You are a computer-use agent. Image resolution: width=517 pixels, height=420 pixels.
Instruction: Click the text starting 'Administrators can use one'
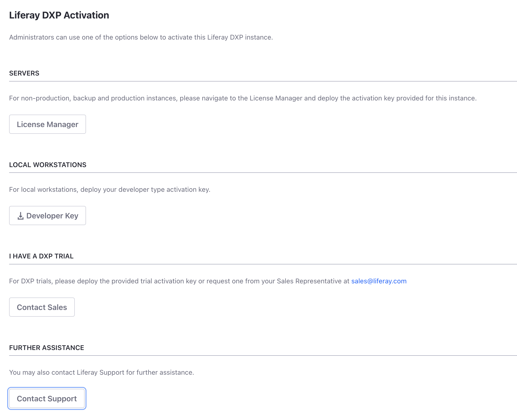click(141, 37)
